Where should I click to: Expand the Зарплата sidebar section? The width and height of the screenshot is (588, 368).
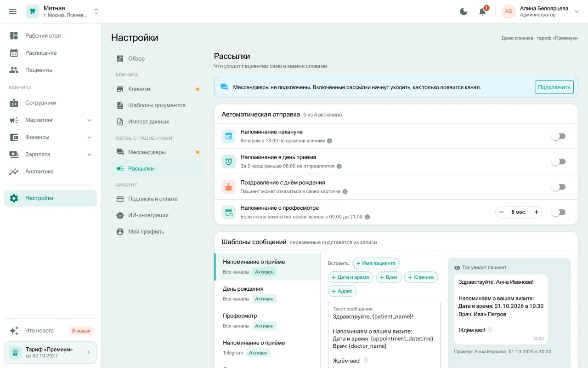[x=51, y=154]
